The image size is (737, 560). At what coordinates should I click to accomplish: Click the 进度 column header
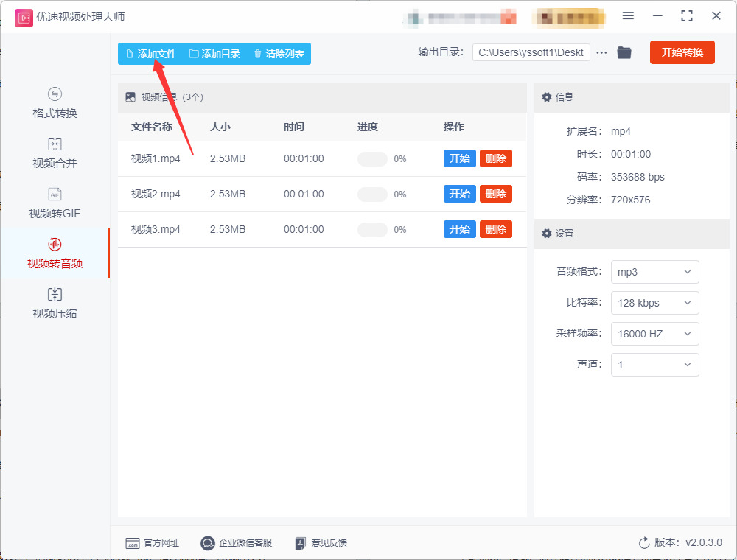[x=368, y=127]
